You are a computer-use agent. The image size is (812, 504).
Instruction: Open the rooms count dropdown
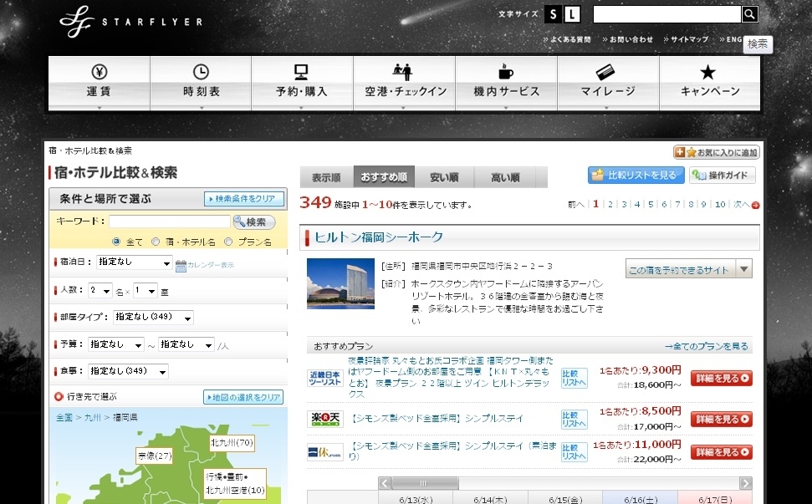(x=145, y=290)
